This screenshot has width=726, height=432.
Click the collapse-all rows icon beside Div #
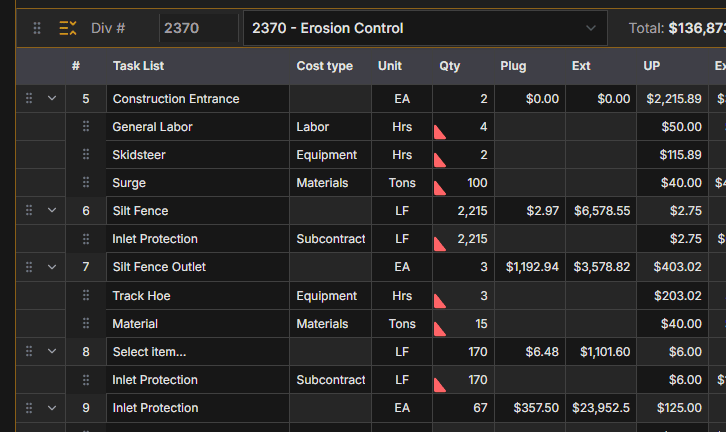[x=68, y=28]
